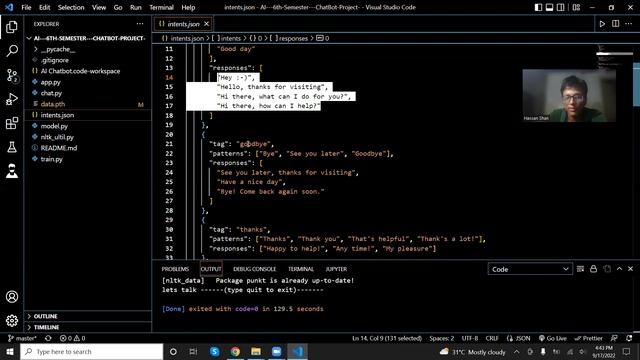
Task: Open Run and Debug view
Action: tap(12, 99)
